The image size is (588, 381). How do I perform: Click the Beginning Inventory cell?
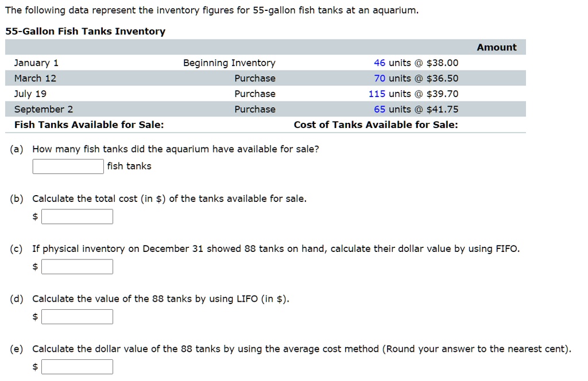tap(229, 63)
